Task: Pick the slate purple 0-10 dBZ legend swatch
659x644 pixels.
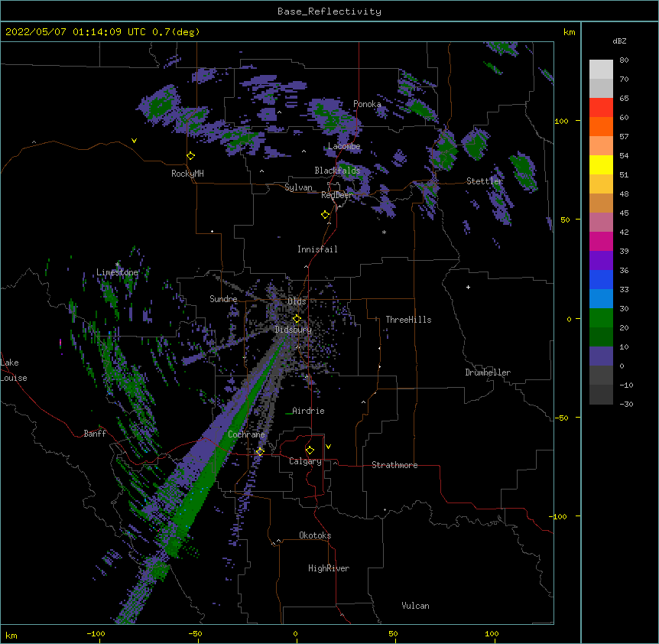Action: pos(601,356)
